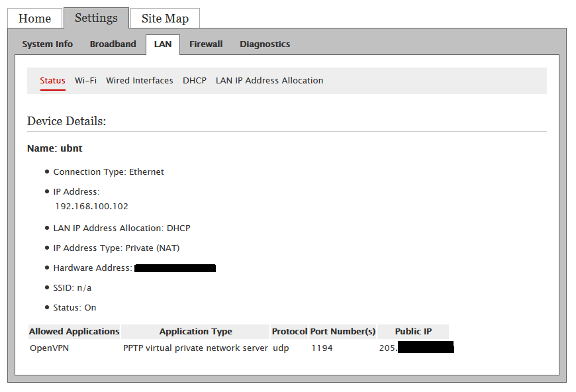
Task: Open the System Info section
Action: (47, 44)
